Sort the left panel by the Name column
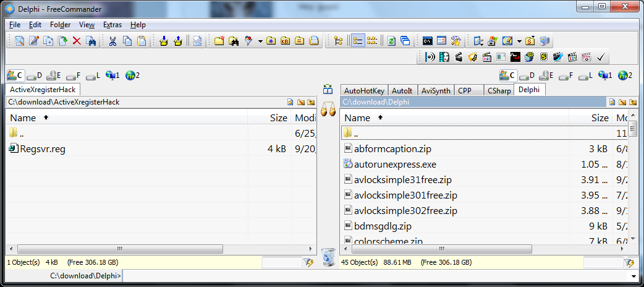Viewport: 644px width, 287px height. tap(127, 118)
